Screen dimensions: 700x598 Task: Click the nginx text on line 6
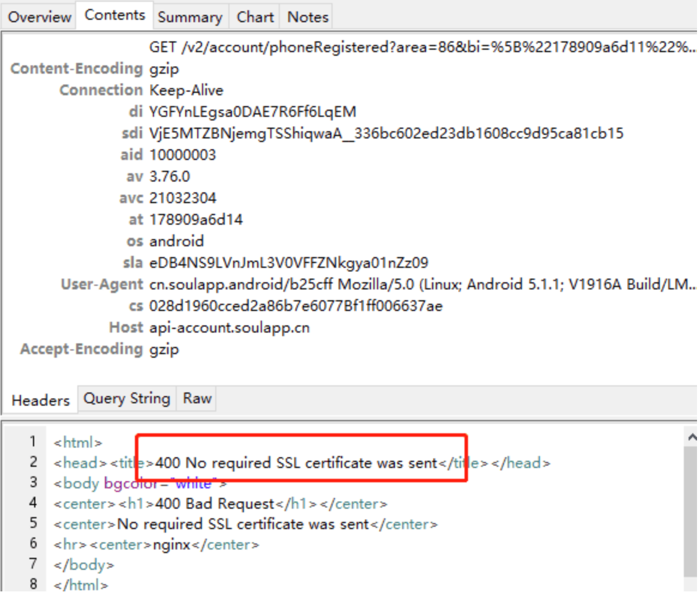click(172, 545)
